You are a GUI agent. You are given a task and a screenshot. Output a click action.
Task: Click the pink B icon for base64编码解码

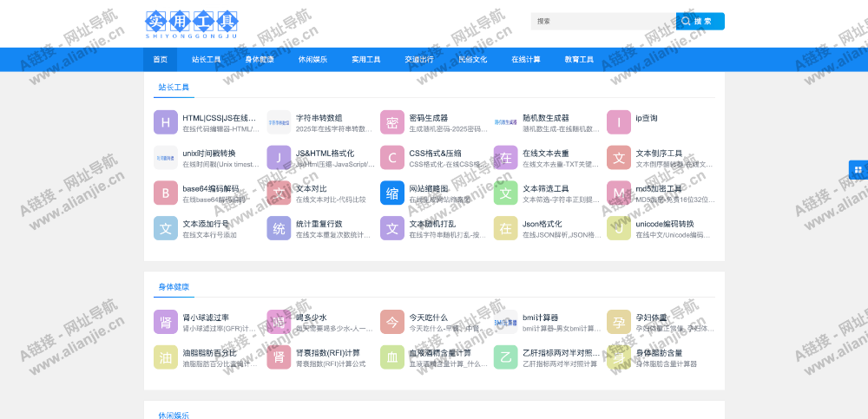tap(165, 193)
